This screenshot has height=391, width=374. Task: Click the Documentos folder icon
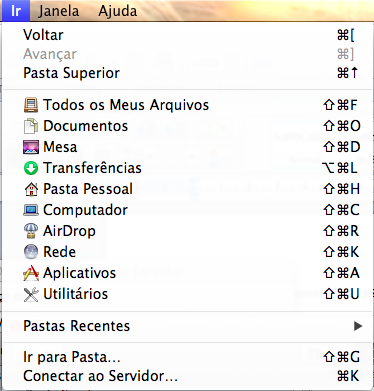coord(31,126)
